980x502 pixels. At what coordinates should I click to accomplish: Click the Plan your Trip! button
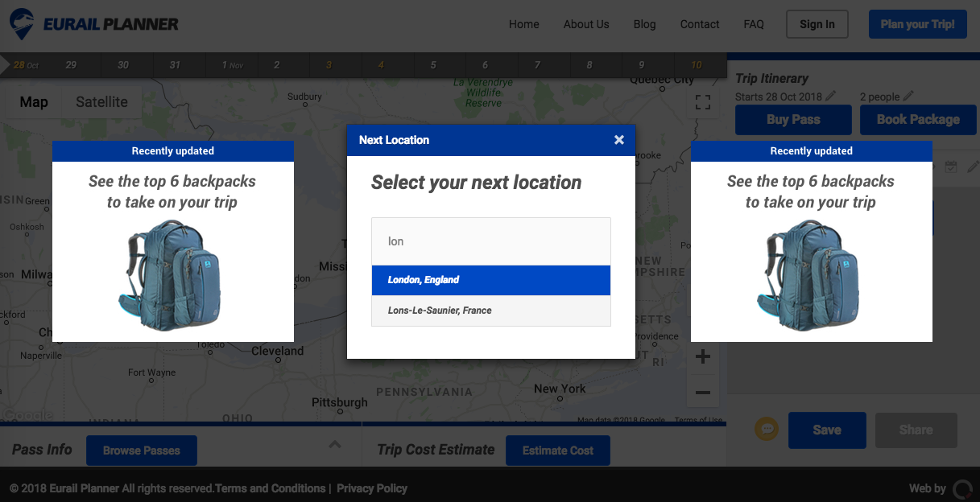coord(918,24)
